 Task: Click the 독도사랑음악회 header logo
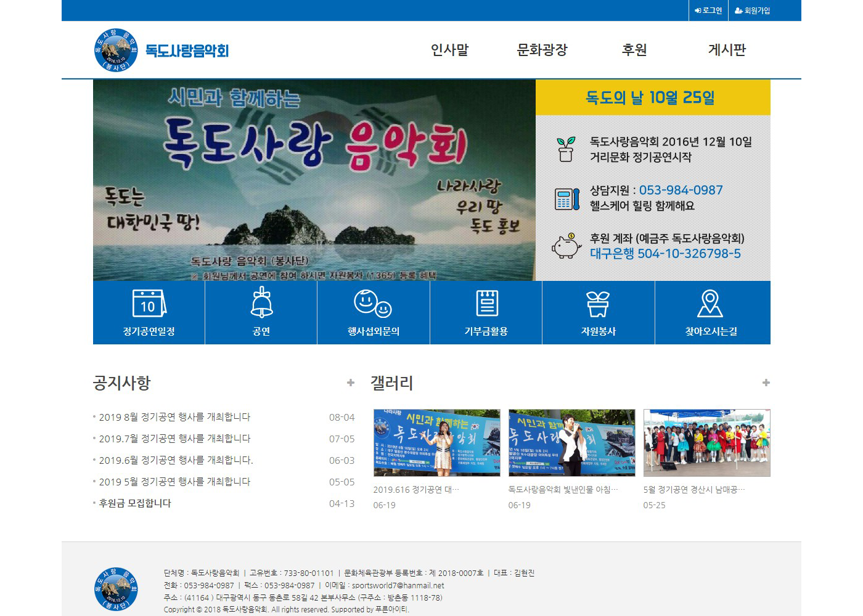coord(162,51)
